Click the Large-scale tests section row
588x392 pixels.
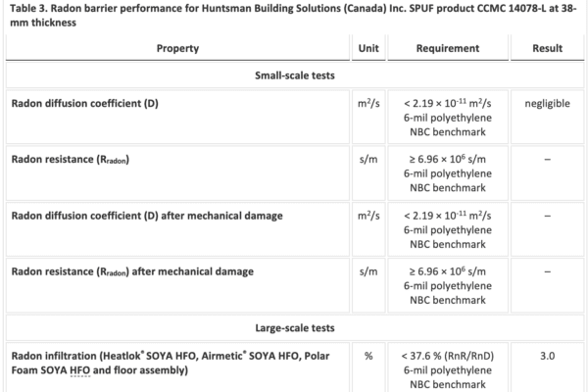click(295, 328)
